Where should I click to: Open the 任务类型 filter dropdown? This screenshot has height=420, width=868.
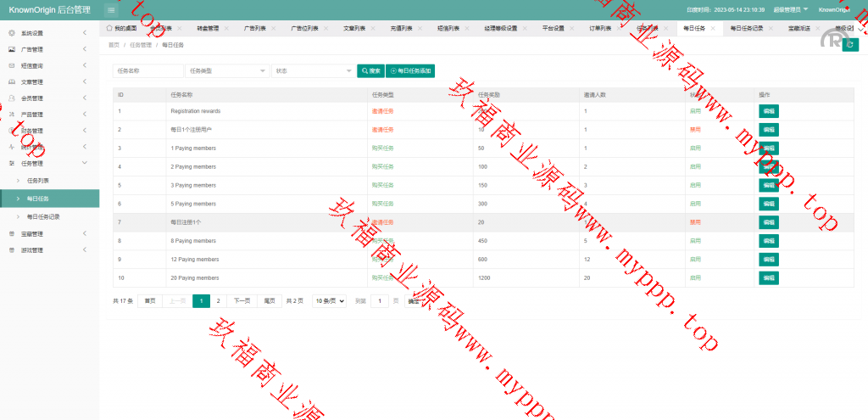click(x=227, y=71)
